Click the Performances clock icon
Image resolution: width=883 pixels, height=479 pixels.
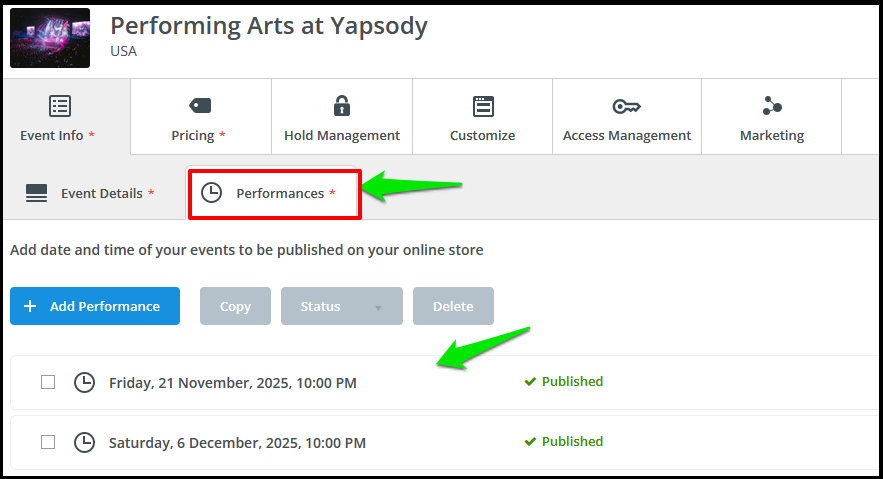(212, 193)
